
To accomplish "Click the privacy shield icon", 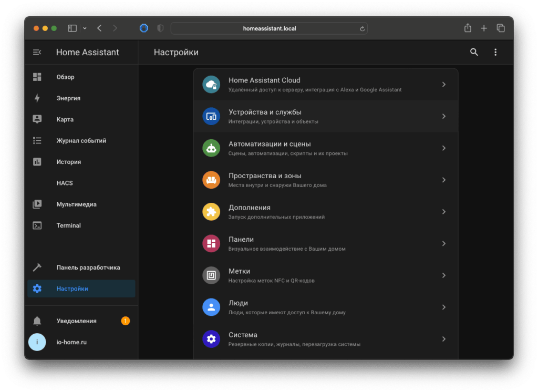I will coord(160,28).
